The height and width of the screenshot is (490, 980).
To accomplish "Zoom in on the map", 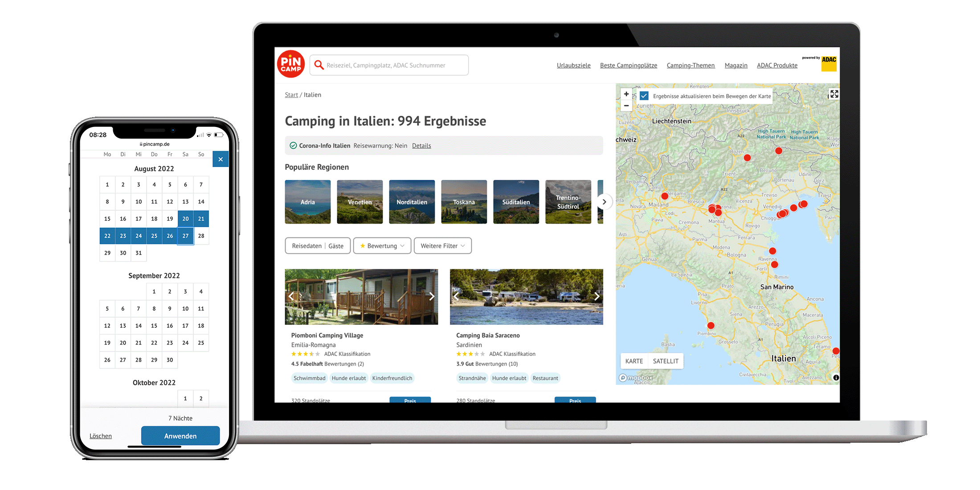I will (x=626, y=94).
